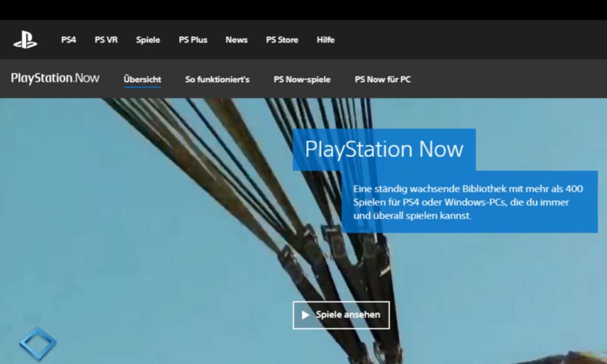Click the PlayStation Now logo

coord(55,78)
